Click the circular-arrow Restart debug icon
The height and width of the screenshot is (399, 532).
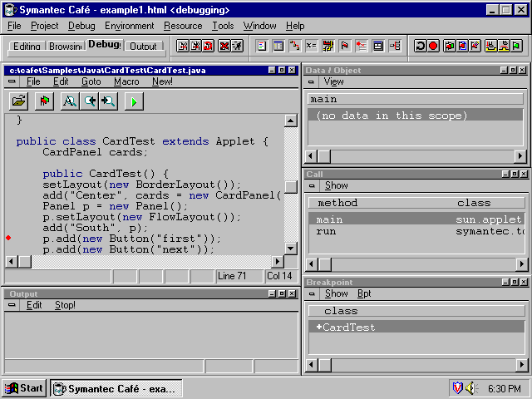pos(420,46)
